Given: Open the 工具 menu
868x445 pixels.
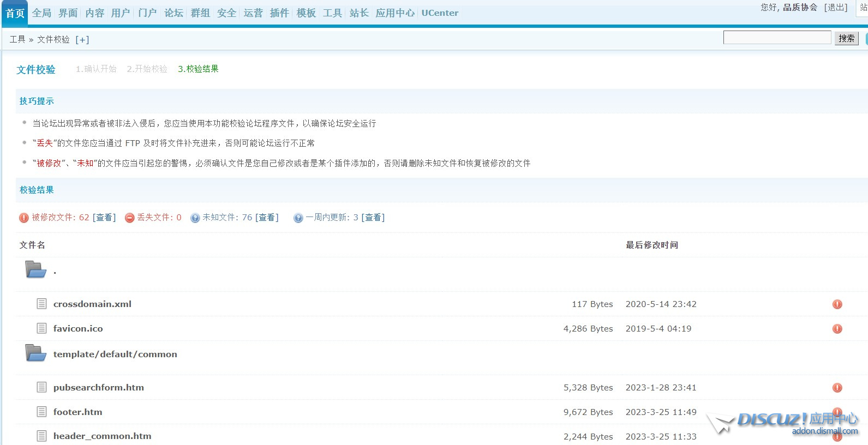Looking at the screenshot, I should [x=332, y=13].
